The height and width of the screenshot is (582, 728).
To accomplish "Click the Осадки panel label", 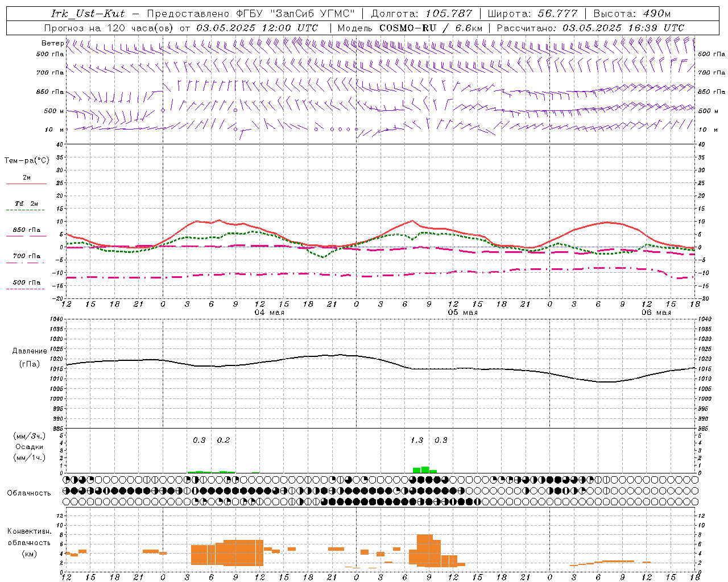I will coord(30,447).
